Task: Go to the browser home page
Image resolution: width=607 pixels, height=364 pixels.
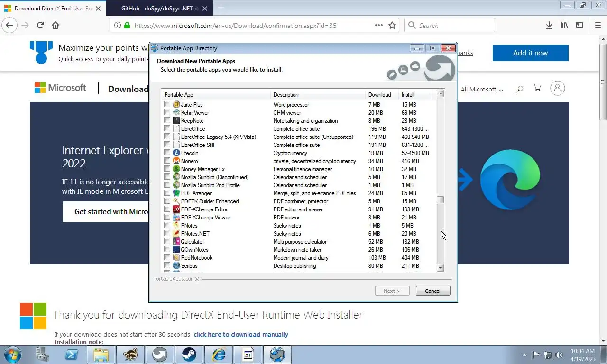Action: (x=55, y=26)
